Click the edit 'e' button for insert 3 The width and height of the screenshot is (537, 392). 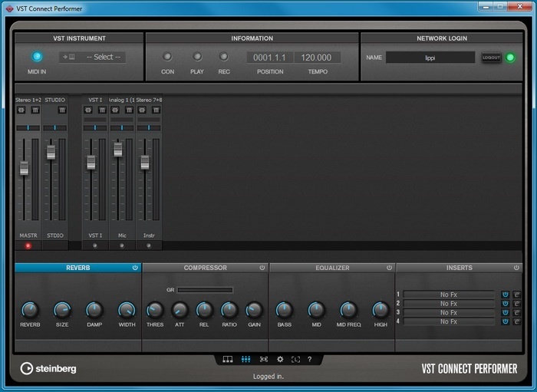pos(517,312)
